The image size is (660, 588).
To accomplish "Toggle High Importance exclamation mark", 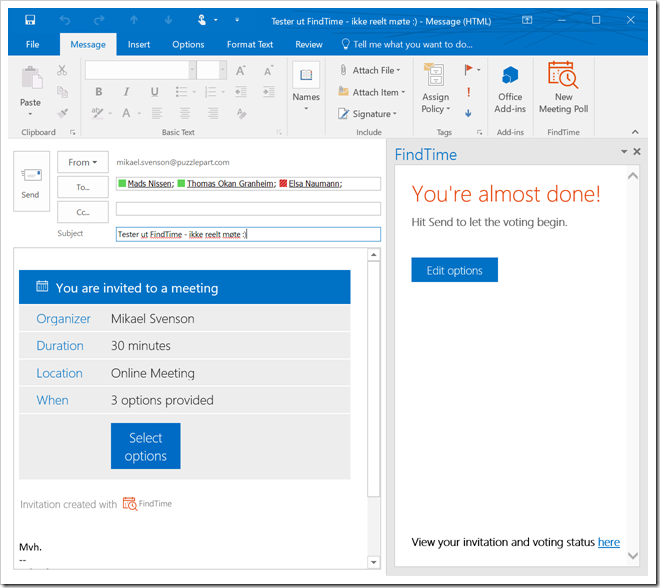I will pyautogui.click(x=468, y=92).
